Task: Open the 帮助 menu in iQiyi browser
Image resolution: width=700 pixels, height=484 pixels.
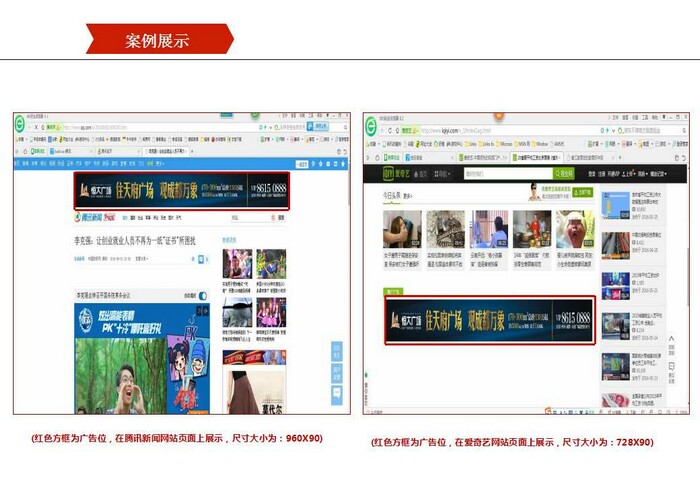Action: click(x=655, y=117)
